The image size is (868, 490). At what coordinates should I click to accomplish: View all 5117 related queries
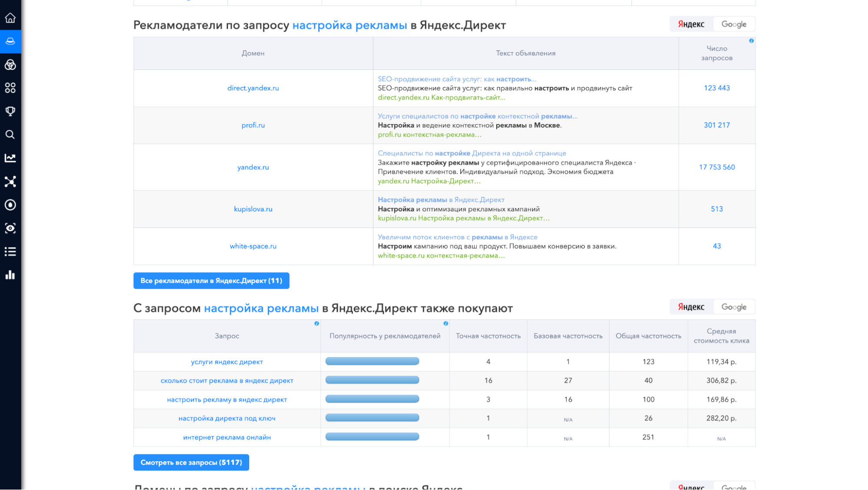pyautogui.click(x=191, y=462)
